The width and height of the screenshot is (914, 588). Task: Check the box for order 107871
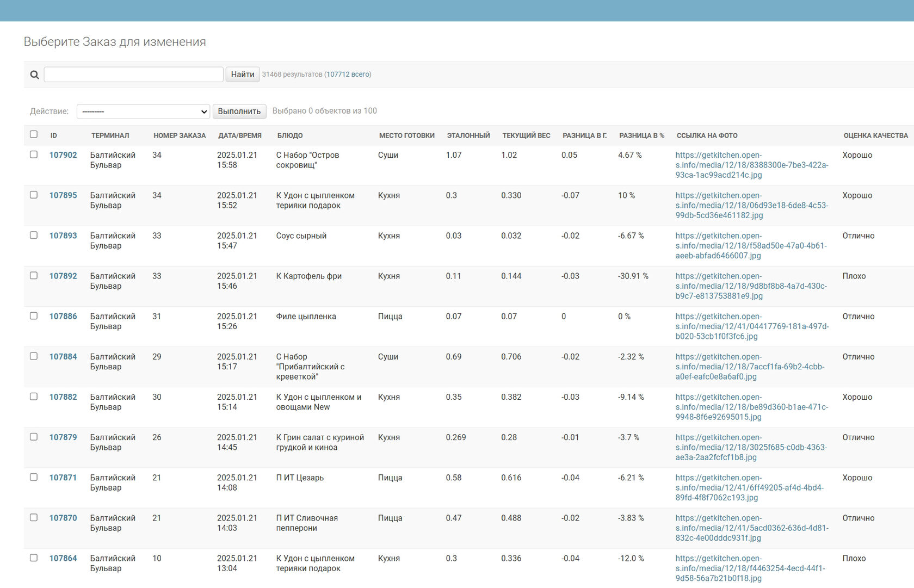pyautogui.click(x=34, y=476)
